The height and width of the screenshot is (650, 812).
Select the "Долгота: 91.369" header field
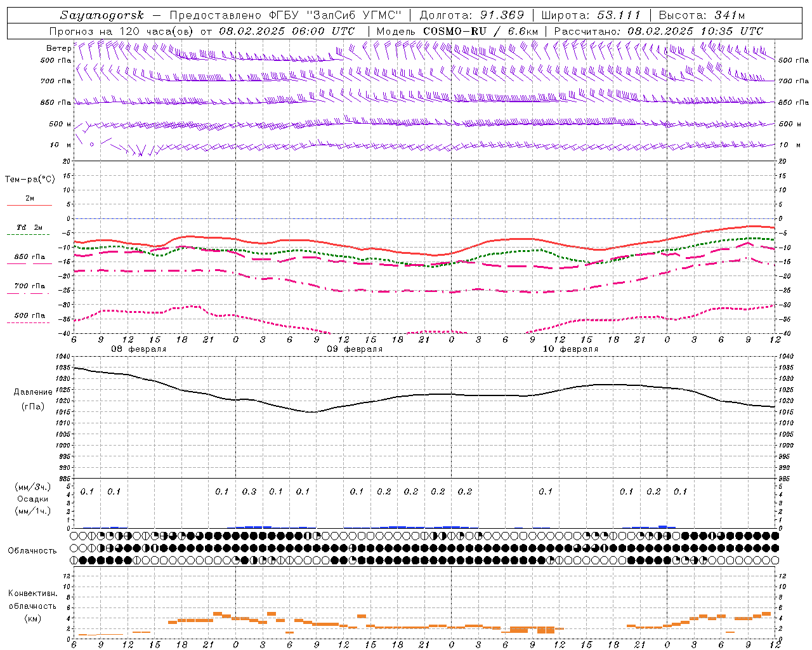click(x=472, y=15)
